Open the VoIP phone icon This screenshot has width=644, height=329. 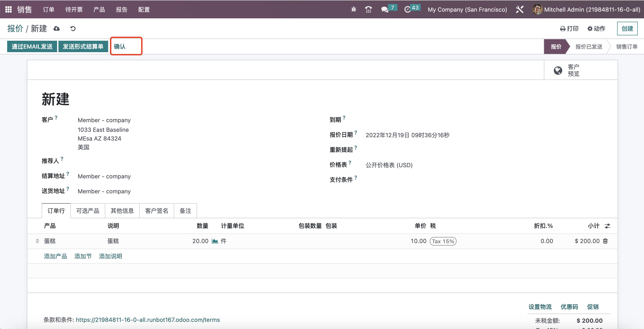click(368, 9)
